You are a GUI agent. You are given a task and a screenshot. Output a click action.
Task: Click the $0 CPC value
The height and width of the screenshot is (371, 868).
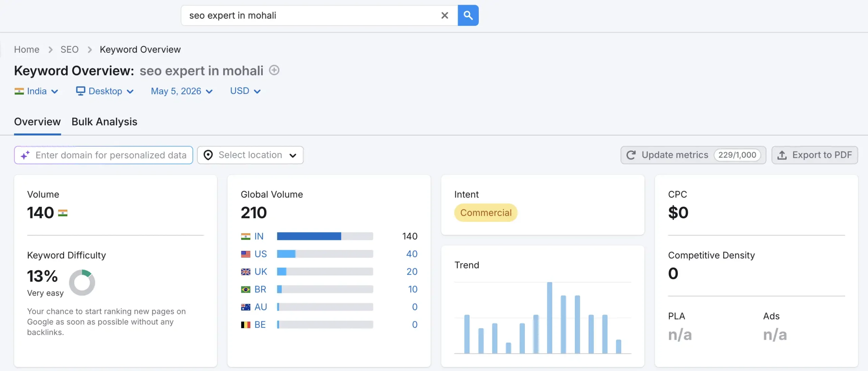(x=678, y=213)
